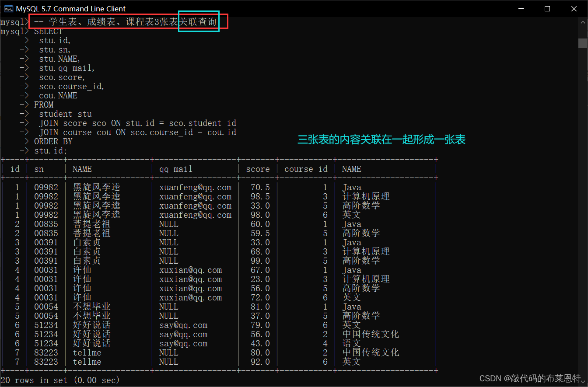Click '计算机原理' in the 98.5 score row
Image resolution: width=588 pixels, height=387 pixels.
tap(366, 197)
